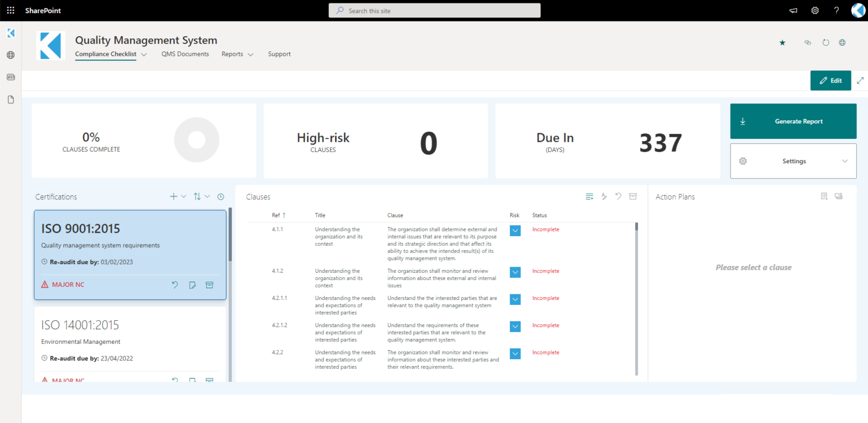Screen dimensions: 868x423
Task: Click the Edit button
Action: pyautogui.click(x=830, y=80)
